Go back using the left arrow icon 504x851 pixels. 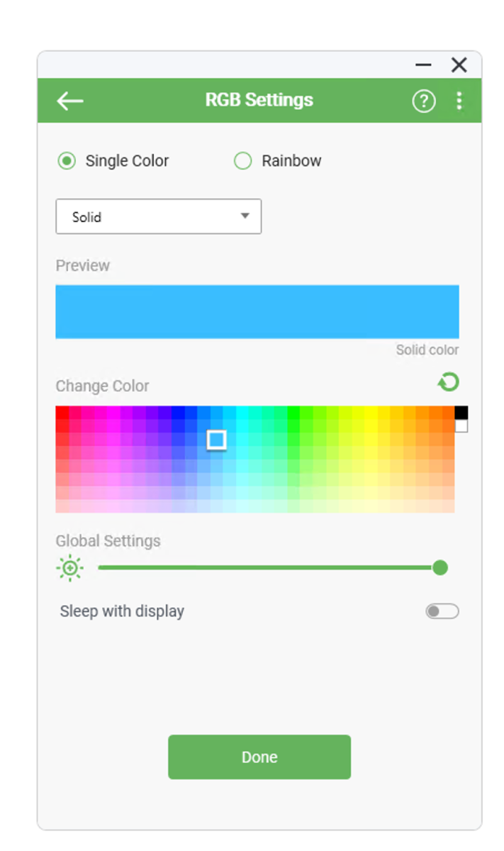point(70,101)
